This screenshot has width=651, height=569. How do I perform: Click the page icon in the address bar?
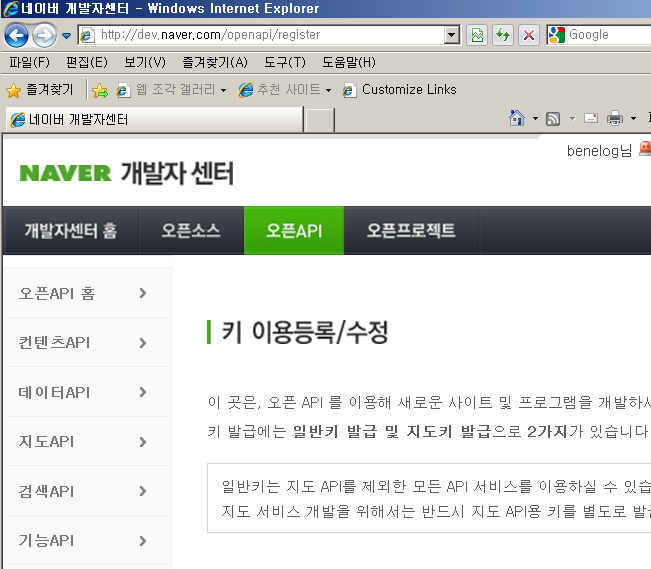pos(87,35)
